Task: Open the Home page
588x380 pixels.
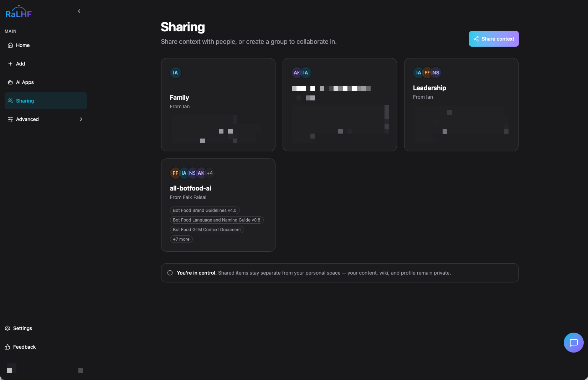Action: 46,45
